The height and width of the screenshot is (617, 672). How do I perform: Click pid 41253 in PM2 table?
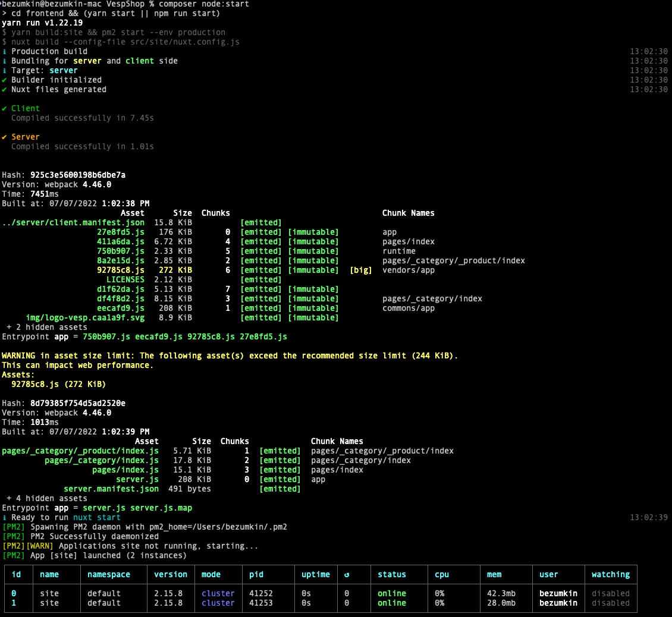pos(261,603)
